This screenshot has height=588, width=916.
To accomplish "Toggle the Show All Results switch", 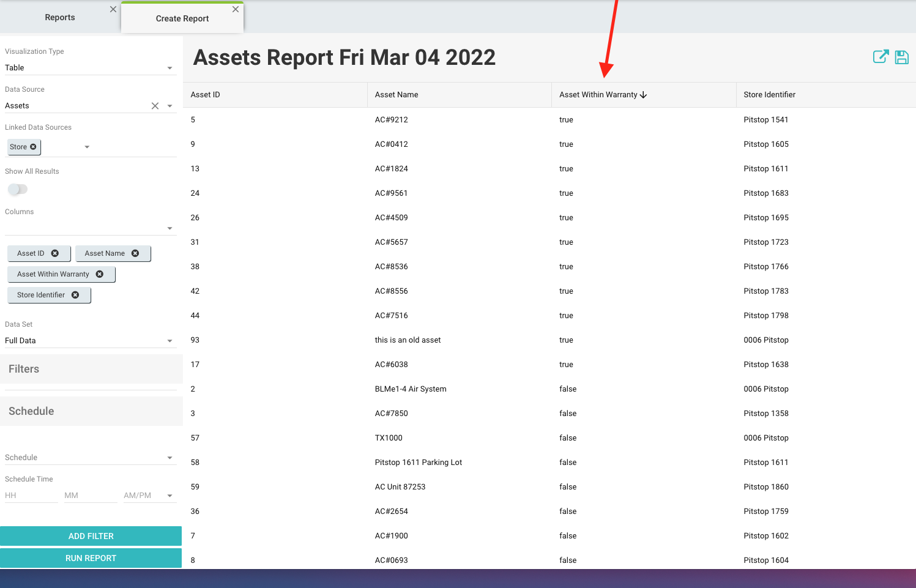I will coord(18,190).
